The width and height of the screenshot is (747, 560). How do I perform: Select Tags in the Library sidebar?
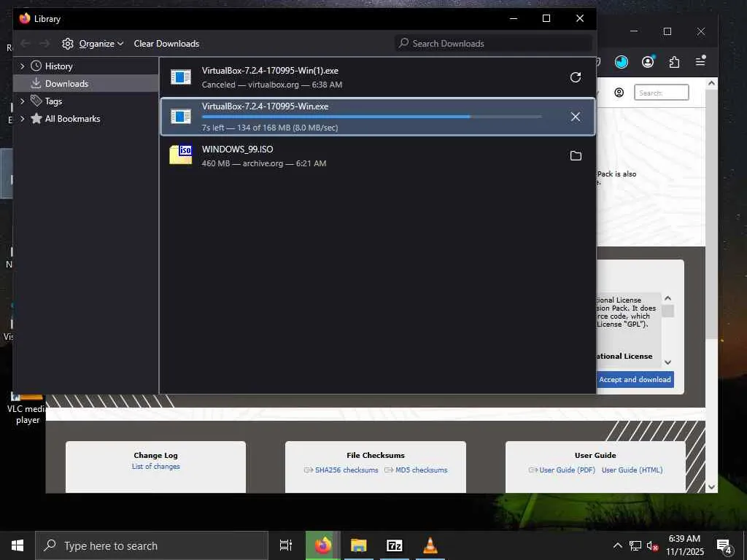[x=86, y=101]
